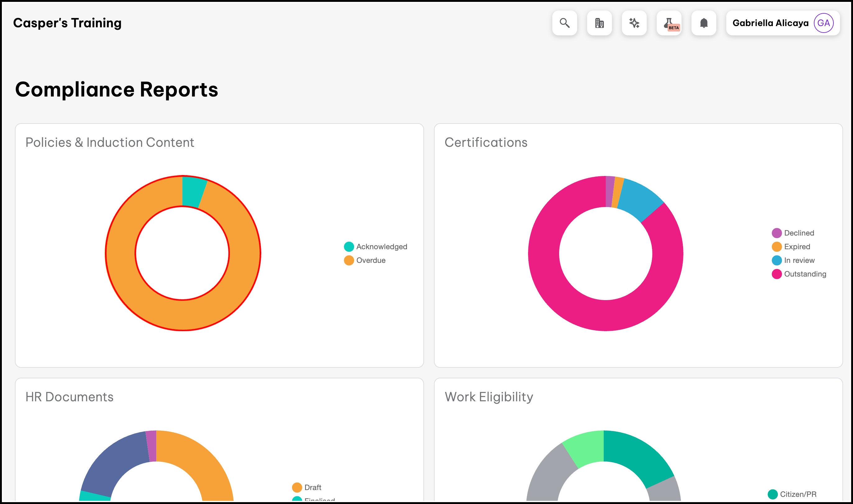
Task: Open the notifications bell
Action: [x=704, y=23]
